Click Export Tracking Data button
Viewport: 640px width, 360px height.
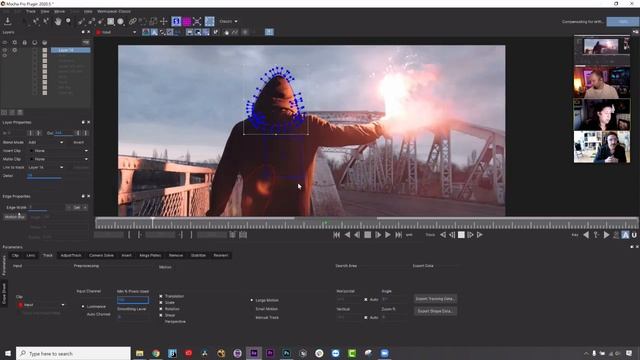[435, 299]
